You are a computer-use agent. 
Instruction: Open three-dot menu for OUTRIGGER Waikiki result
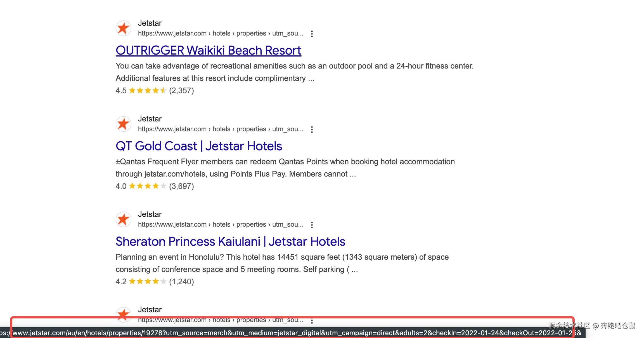[x=312, y=34]
